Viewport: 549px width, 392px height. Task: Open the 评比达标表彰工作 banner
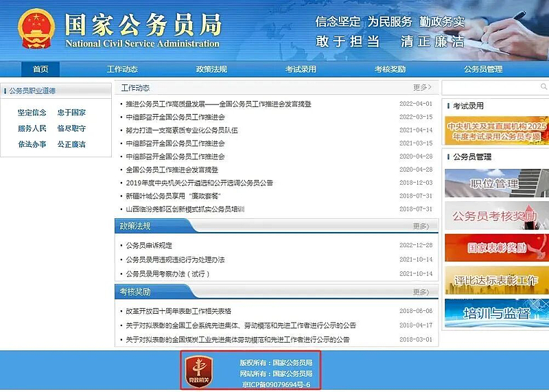(x=495, y=280)
